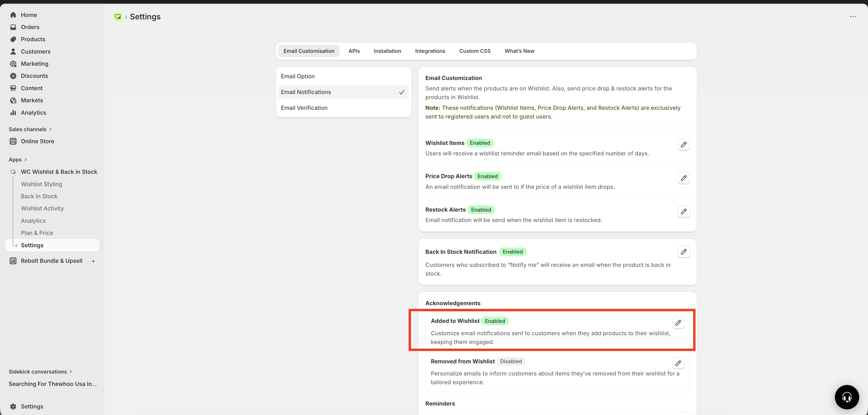The height and width of the screenshot is (415, 868).
Task: Click the Enabled badge on Restock Alerts
Action: coord(481,210)
